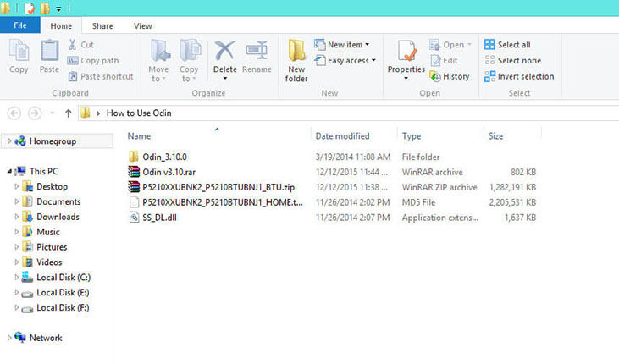This screenshot has width=619, height=364.
Task: Select Downloads in the navigation pane
Action: coord(58,217)
